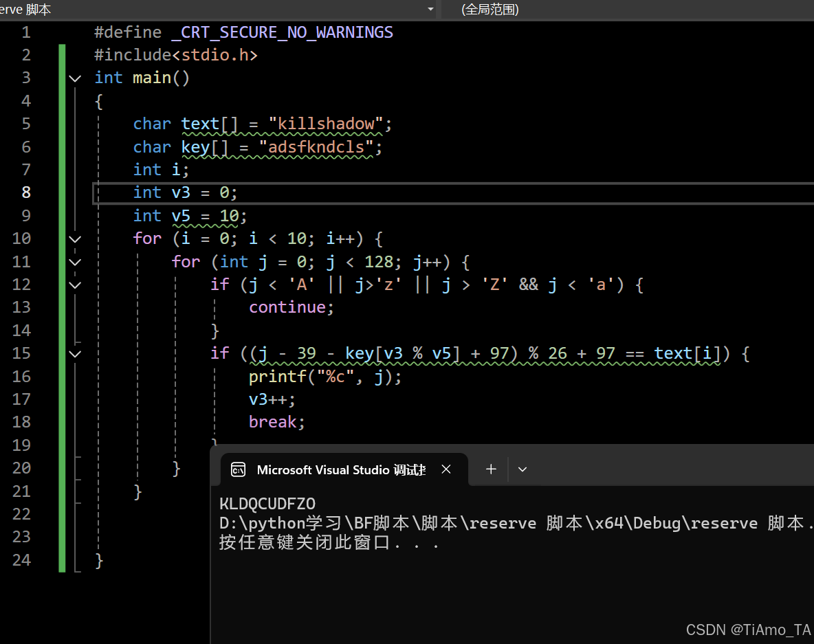Place cursor in the killshadow string literal
This screenshot has height=644, width=814.
click(325, 124)
